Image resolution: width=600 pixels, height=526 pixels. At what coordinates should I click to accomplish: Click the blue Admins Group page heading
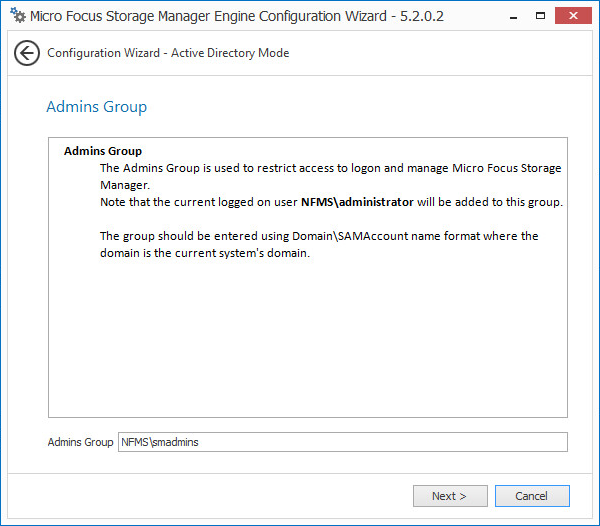(x=97, y=107)
